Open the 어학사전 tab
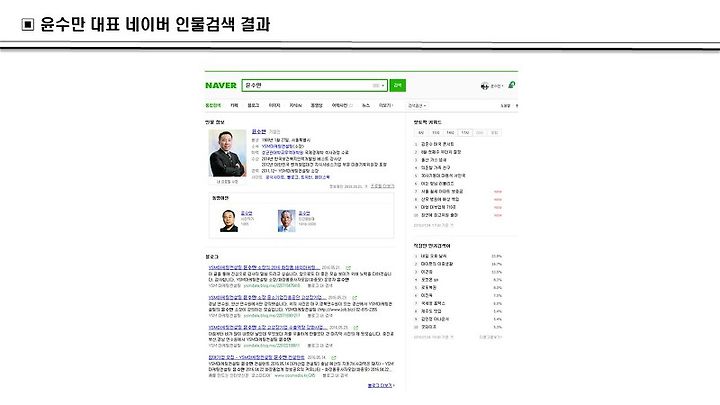 (340, 106)
